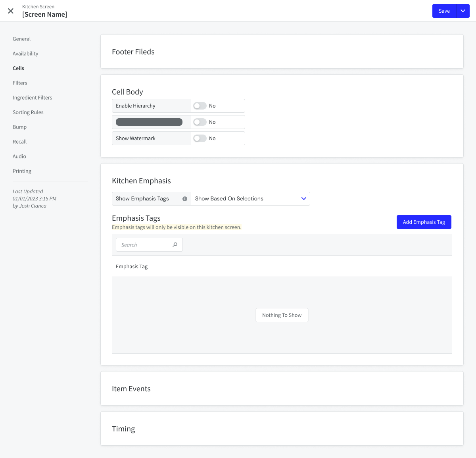Open the Audio settings section

pos(19,156)
